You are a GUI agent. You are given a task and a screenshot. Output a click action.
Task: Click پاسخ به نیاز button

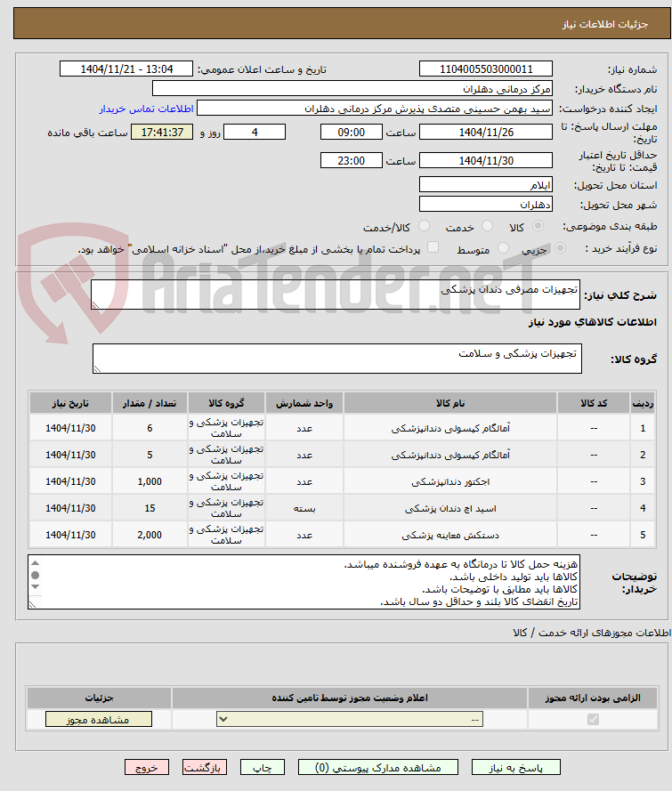[x=516, y=768]
